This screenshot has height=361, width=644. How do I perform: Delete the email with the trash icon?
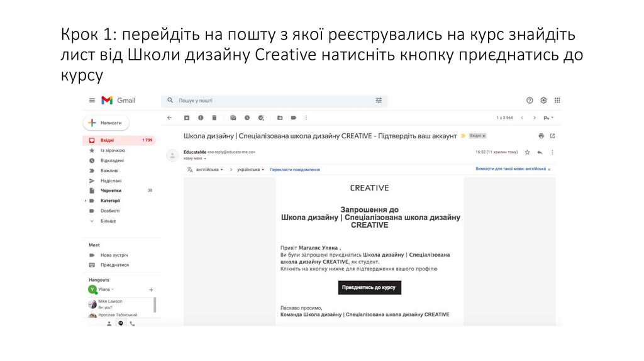click(214, 118)
